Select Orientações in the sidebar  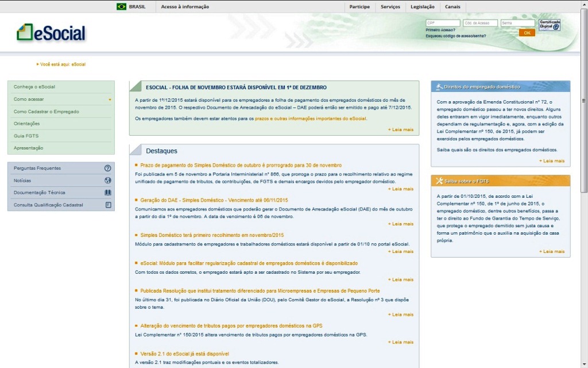point(61,124)
